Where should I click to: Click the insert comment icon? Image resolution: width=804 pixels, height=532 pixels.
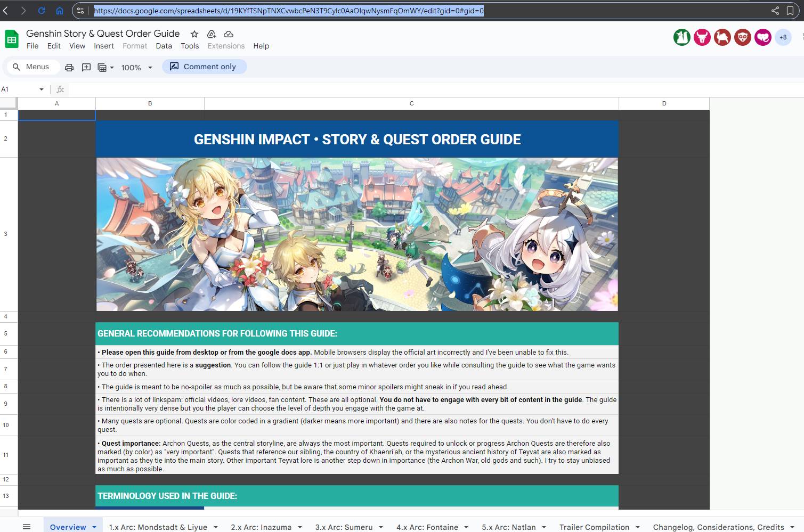point(86,67)
